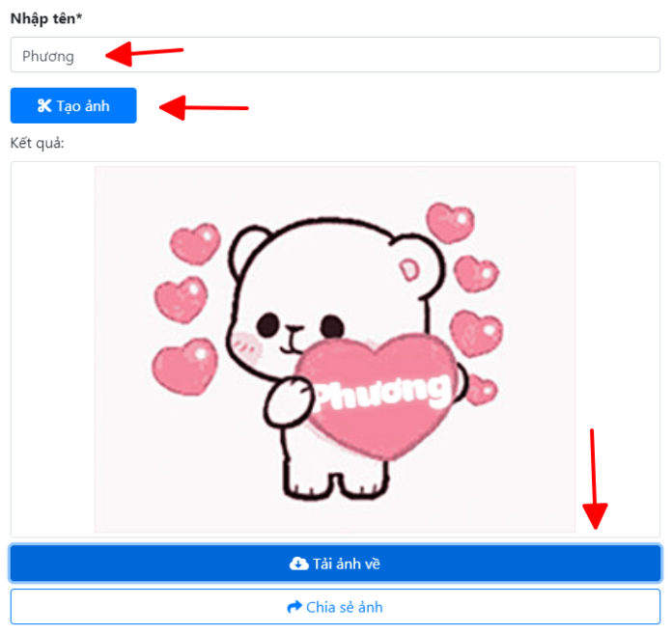This screenshot has height=633, width=672.
Task: Click the red arrow beside Tạo ảnh button
Action: (x=203, y=106)
